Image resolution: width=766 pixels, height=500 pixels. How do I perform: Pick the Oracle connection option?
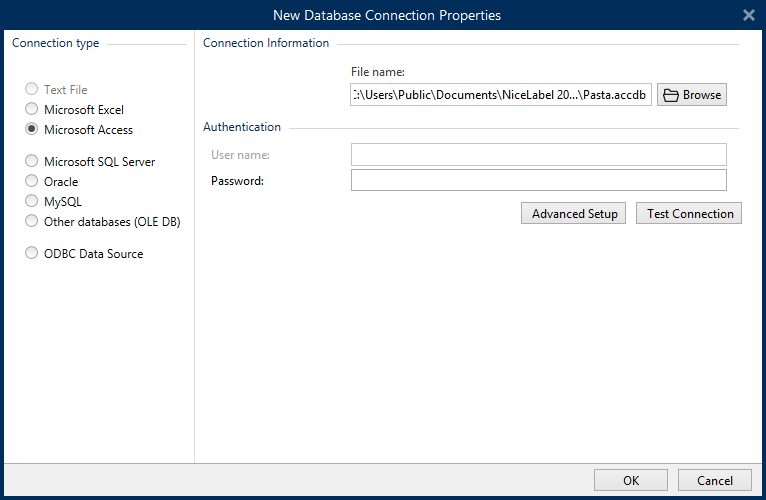[x=32, y=182]
